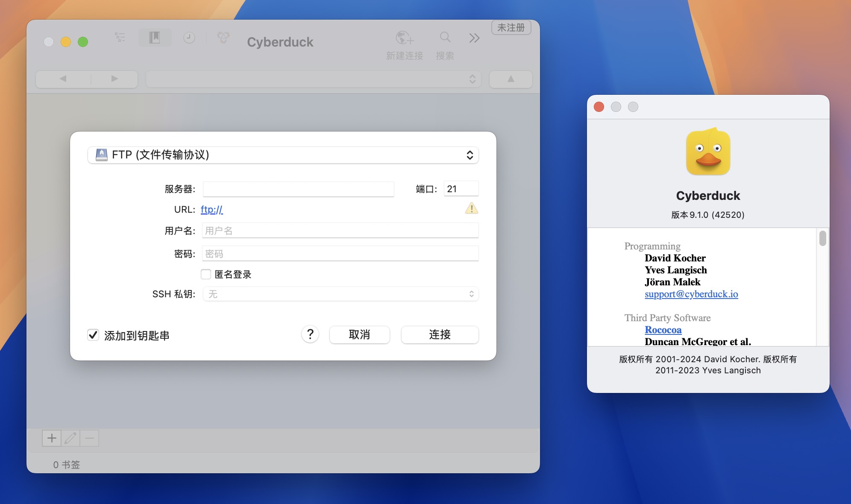Open the Rococoa link in About window
The width and height of the screenshot is (851, 504).
pos(663,330)
